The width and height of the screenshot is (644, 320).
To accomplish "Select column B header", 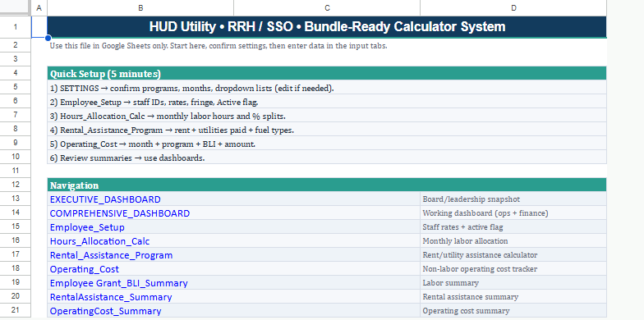I will point(140,8).
